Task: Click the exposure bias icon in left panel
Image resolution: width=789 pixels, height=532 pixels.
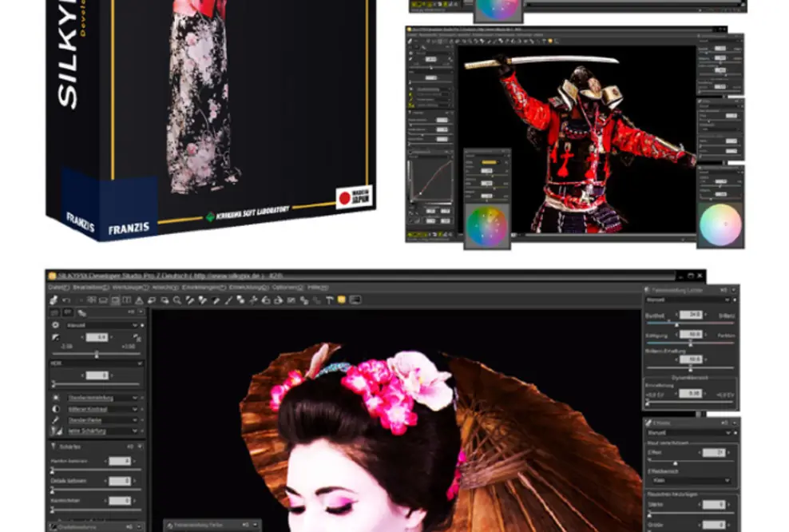Action: [55, 337]
